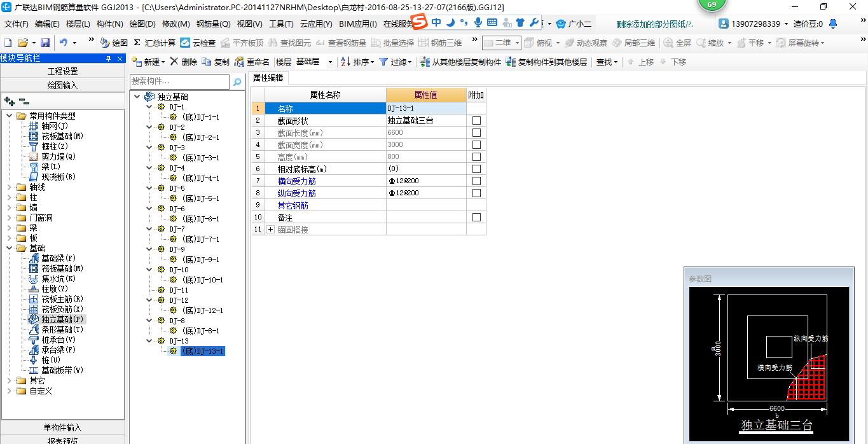Click the 单构件输入 panel button
The image size is (868, 444).
tap(62, 427)
